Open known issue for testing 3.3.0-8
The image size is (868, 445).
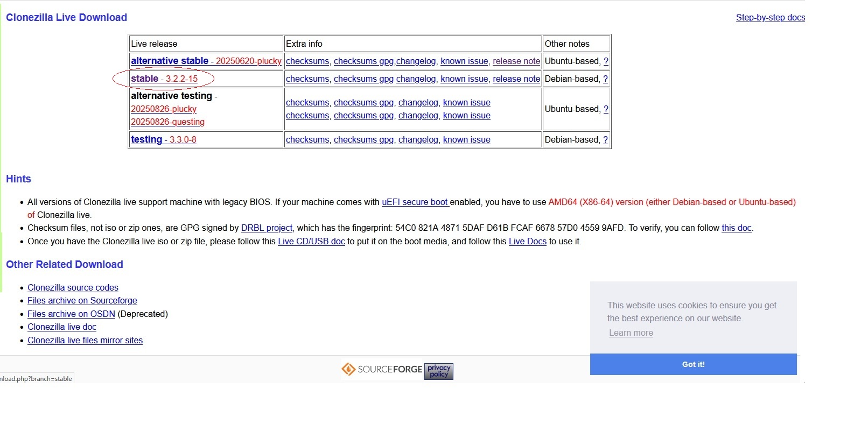[x=467, y=140]
